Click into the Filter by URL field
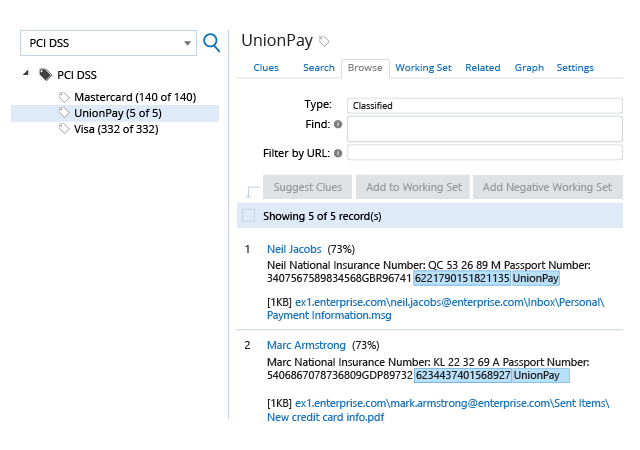Image resolution: width=640 pixels, height=450 pixels. click(x=484, y=152)
